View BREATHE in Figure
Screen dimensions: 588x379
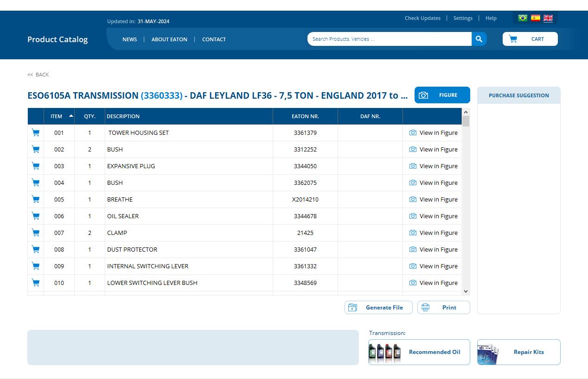click(x=434, y=199)
